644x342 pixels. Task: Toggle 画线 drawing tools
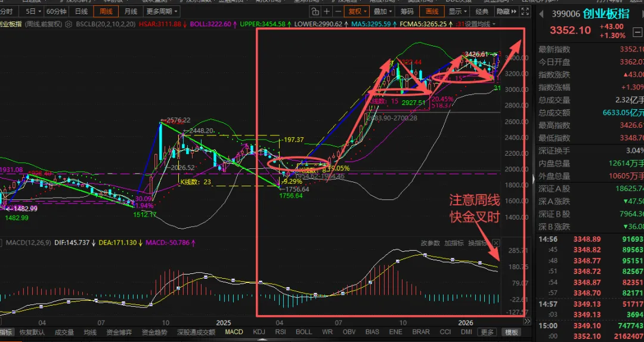(x=432, y=11)
